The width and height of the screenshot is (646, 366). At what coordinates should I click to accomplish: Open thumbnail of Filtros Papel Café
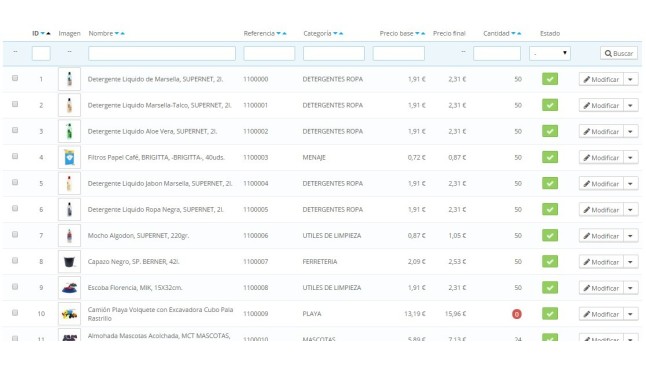point(69,157)
